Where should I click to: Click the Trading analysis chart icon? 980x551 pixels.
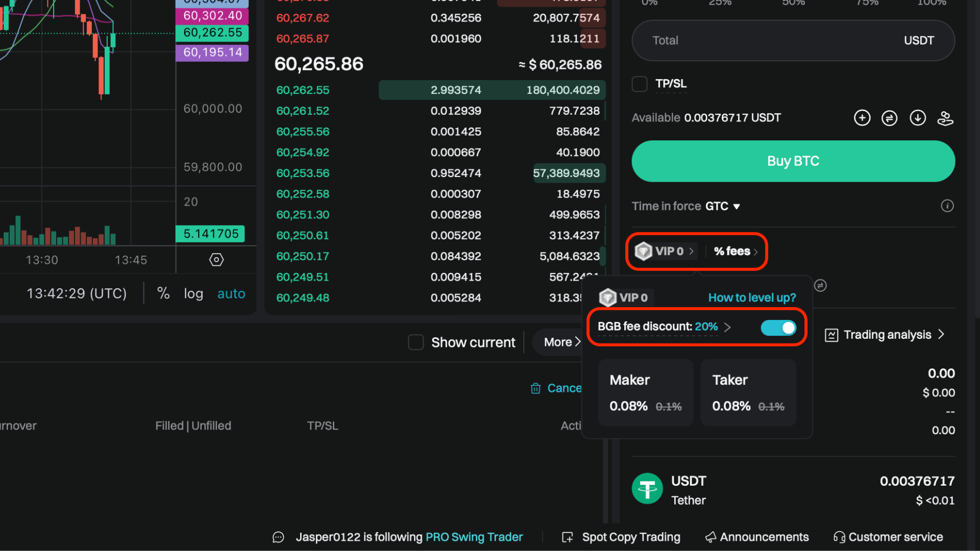click(832, 335)
